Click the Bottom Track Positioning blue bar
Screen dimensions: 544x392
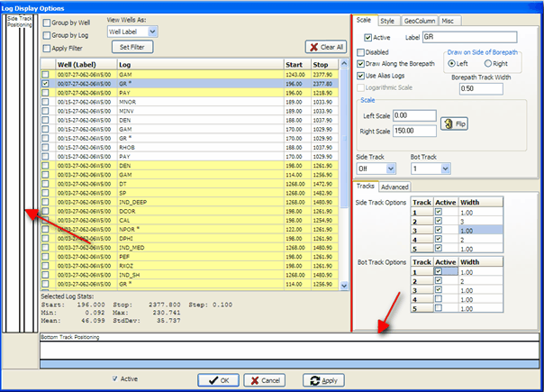(x=289, y=364)
